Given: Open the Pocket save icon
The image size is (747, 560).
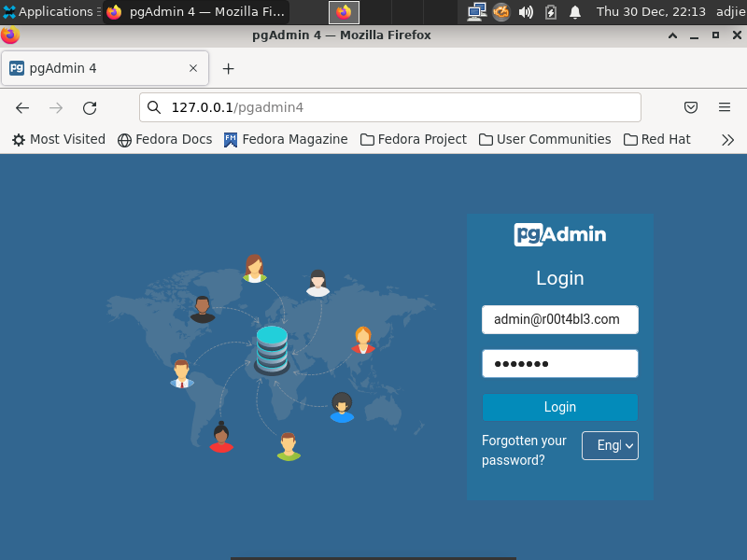Looking at the screenshot, I should pyautogui.click(x=691, y=107).
